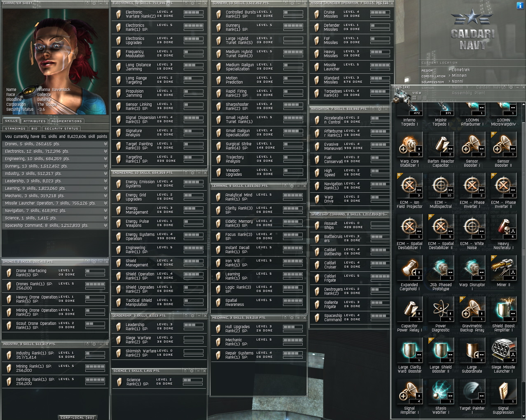The image size is (526, 420).
Task: Select the Sensor Booster I item
Action: click(472, 150)
